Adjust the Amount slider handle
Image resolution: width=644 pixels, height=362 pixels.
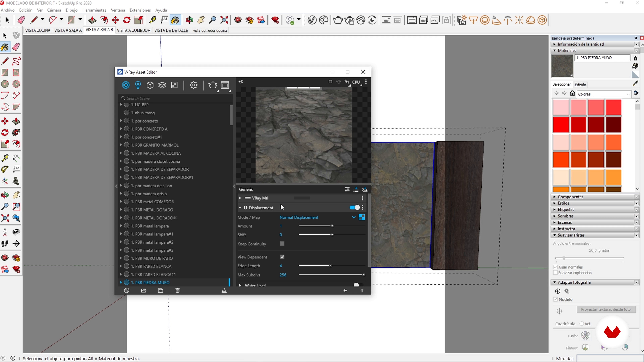(332, 226)
